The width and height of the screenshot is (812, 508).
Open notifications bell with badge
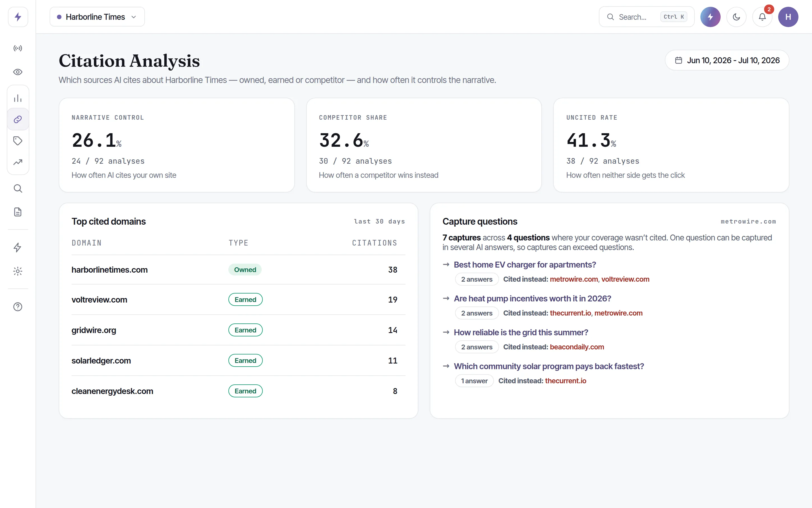(x=762, y=17)
